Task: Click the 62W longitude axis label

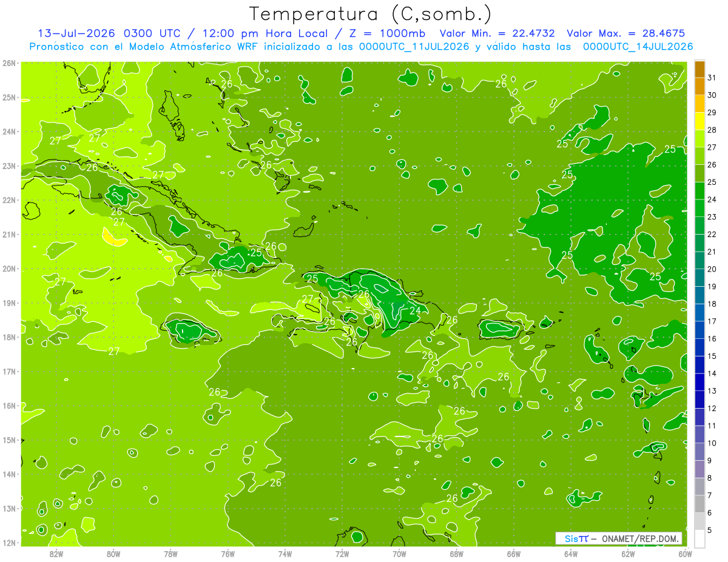Action: pyautogui.click(x=628, y=554)
